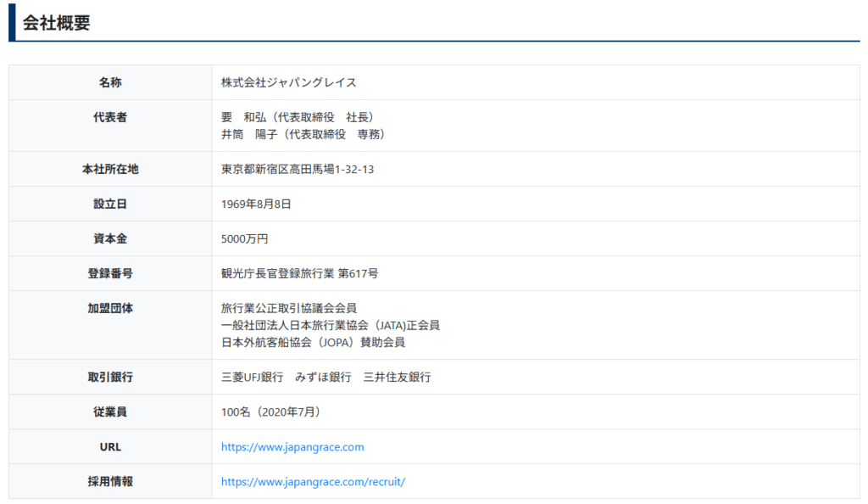The image size is (868, 504).
Task: Click the JOPA 賛助会員 membership line
Action: (x=313, y=343)
